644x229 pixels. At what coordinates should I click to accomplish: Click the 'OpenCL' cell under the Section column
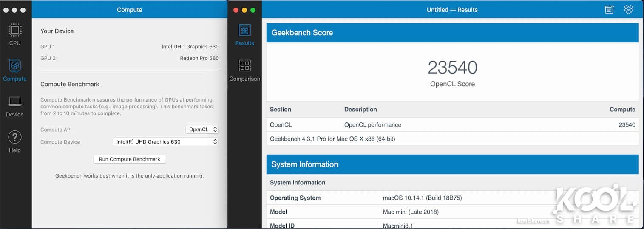[x=281, y=125]
